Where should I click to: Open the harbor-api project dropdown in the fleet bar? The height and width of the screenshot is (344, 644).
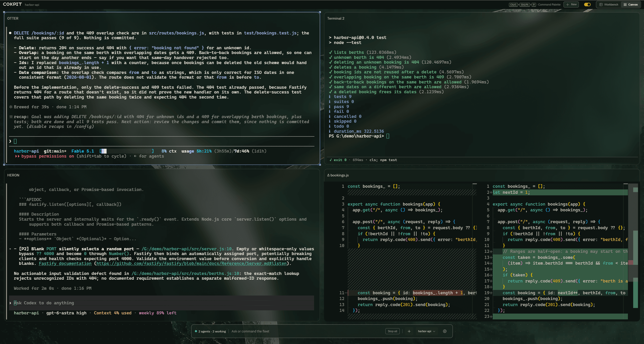(426, 331)
